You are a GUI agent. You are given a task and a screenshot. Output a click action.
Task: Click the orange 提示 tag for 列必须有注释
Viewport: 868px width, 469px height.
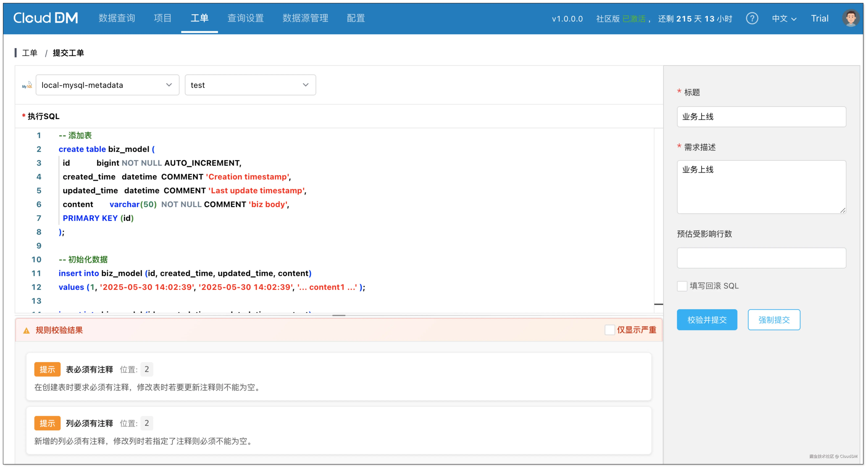click(x=47, y=423)
